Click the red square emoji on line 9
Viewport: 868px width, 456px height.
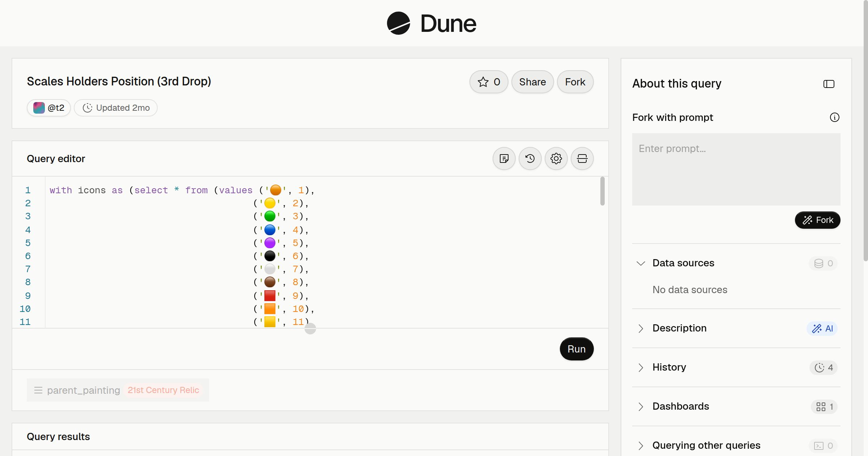tap(270, 296)
